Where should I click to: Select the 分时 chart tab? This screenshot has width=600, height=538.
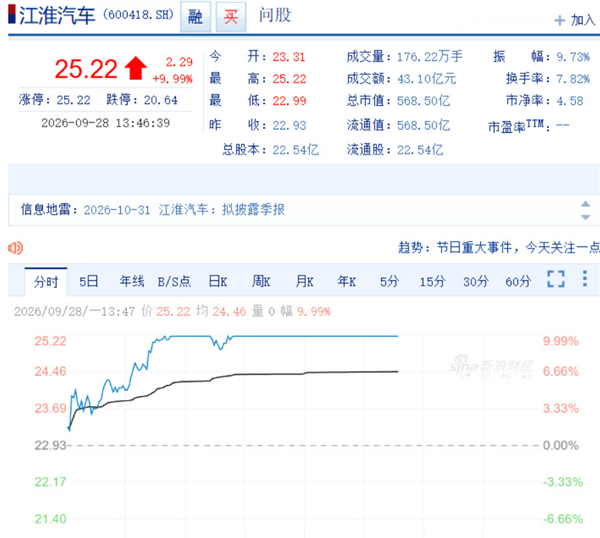46,282
